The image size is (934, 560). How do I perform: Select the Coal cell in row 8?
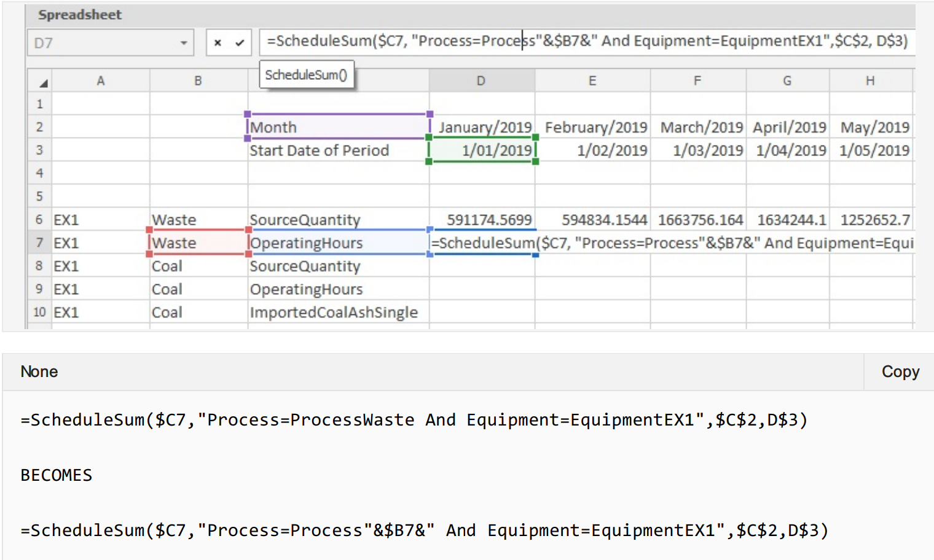[198, 266]
